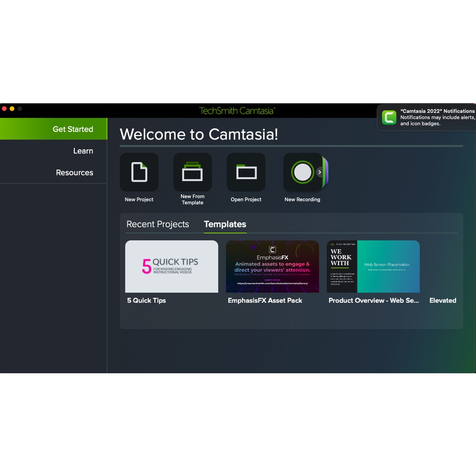Open the Resources sidebar section
Viewport: 476px width, 476px height.
[74, 172]
